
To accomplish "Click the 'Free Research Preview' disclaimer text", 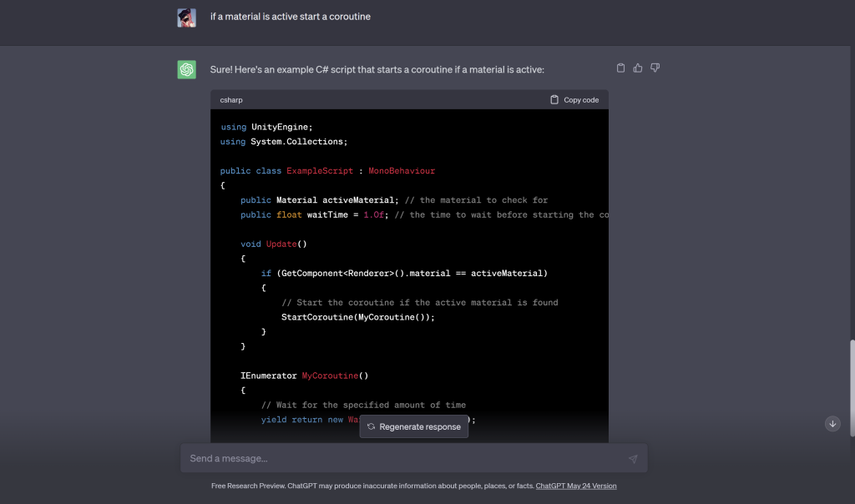I will pos(372,486).
